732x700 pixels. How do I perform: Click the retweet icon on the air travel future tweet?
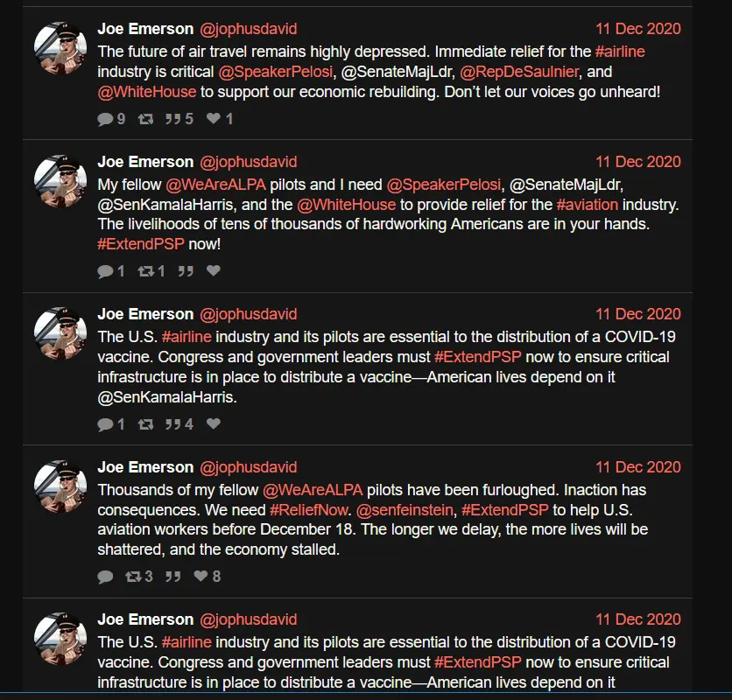[145, 119]
